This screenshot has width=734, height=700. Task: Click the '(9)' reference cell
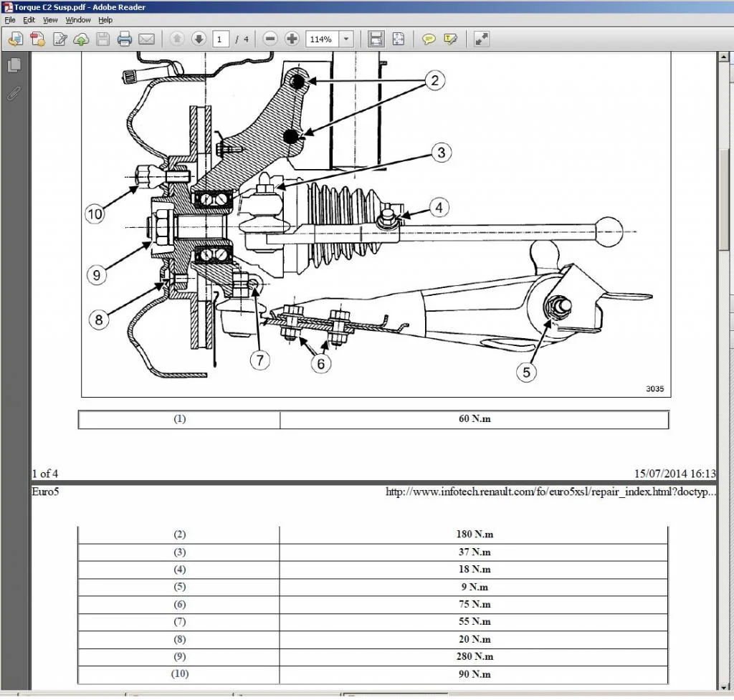[x=180, y=656]
